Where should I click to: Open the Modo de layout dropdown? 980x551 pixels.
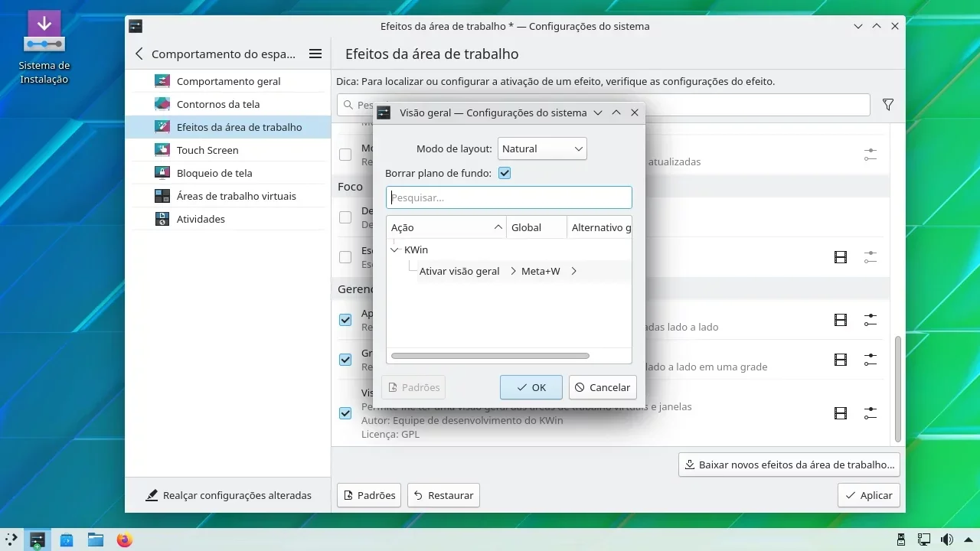pyautogui.click(x=542, y=148)
